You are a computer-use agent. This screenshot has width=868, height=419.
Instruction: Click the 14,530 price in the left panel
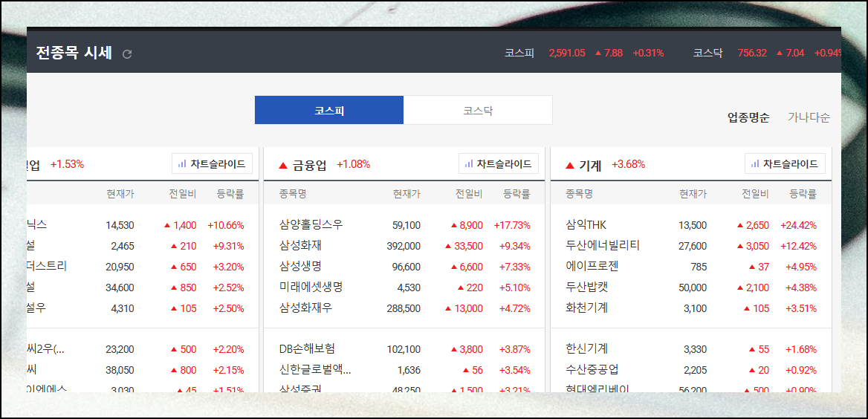[120, 226]
